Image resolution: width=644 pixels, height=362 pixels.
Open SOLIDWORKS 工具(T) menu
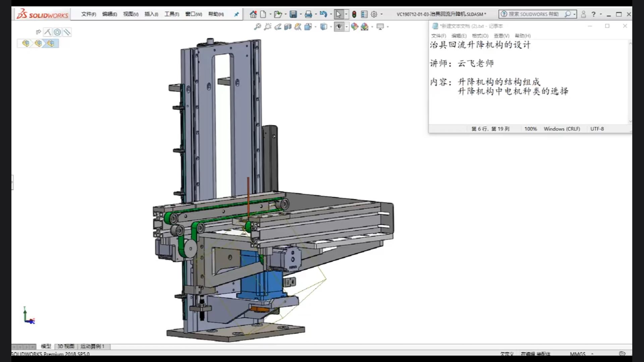(172, 14)
